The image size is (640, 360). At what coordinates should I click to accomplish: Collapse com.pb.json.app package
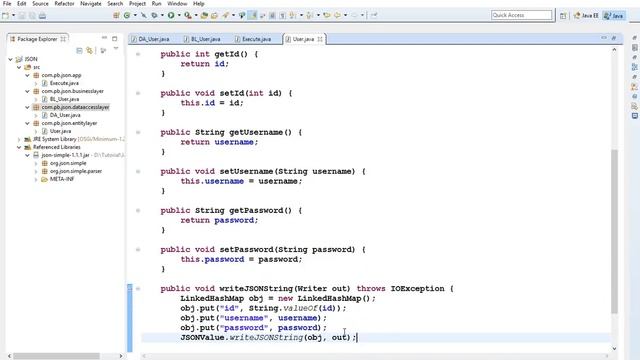coord(27,76)
